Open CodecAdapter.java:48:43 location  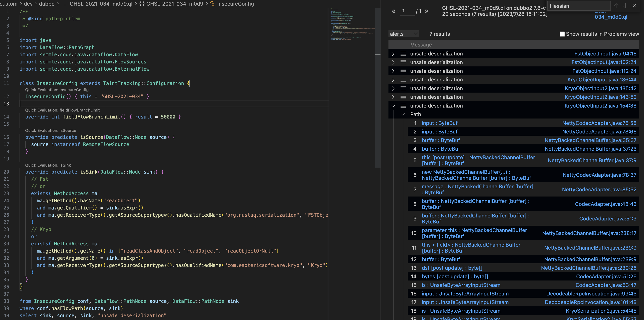(605, 204)
